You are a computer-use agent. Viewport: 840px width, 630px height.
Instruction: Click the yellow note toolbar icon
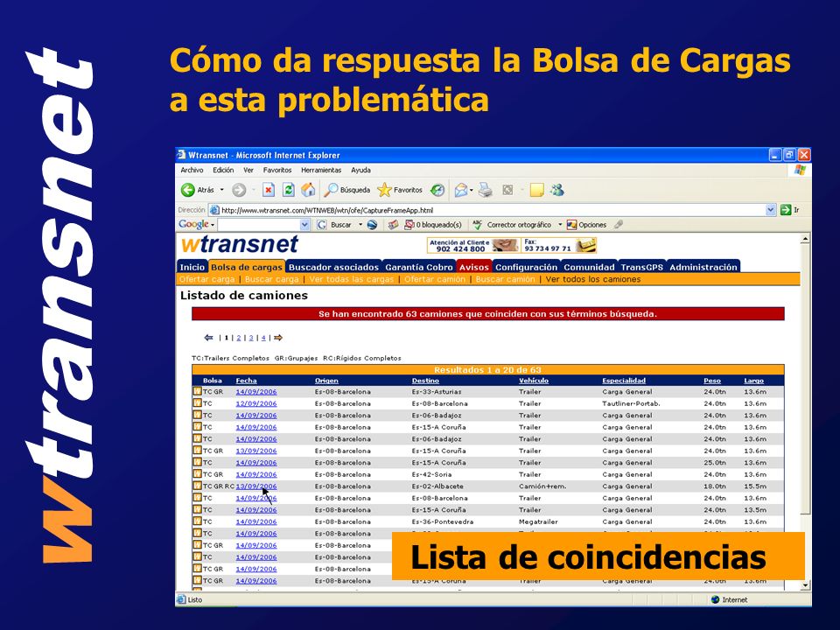pyautogui.click(x=536, y=190)
